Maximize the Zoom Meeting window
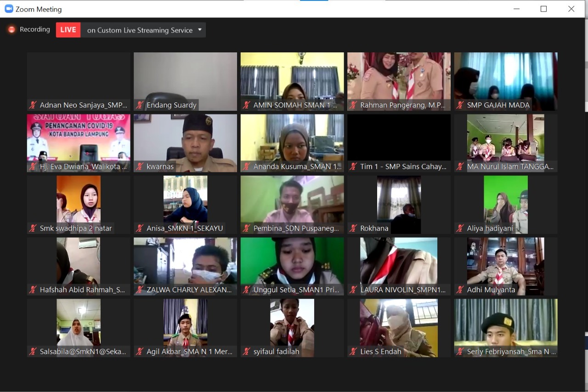This screenshot has height=392, width=588. [x=543, y=9]
